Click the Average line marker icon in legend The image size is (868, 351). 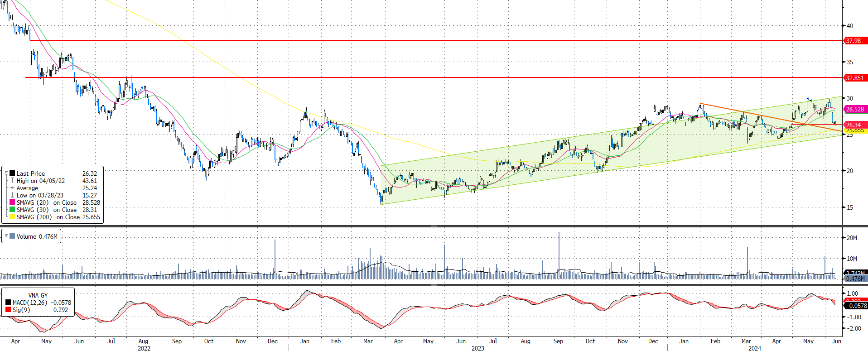pyautogui.click(x=12, y=188)
